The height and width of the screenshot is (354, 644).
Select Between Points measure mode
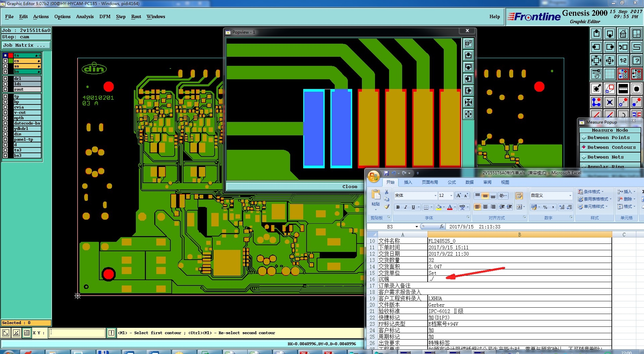[610, 138]
